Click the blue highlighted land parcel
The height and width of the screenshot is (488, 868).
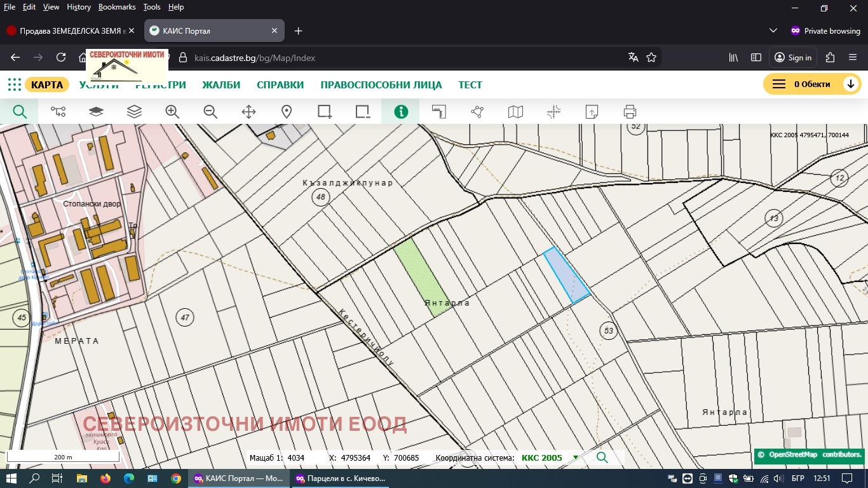click(567, 275)
